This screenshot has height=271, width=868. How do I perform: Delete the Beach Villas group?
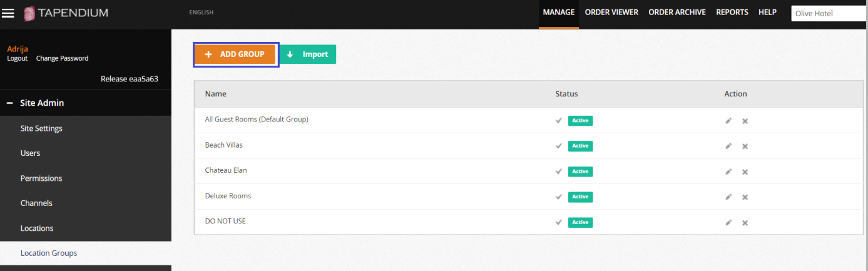coord(745,146)
